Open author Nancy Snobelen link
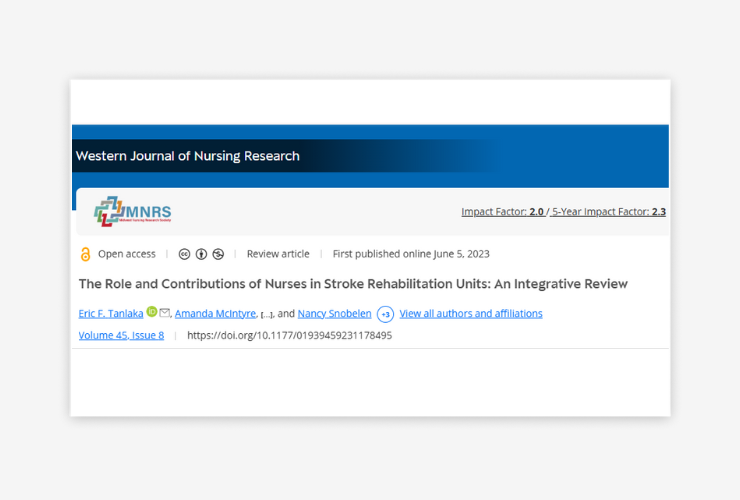The image size is (740, 500). pos(335,314)
